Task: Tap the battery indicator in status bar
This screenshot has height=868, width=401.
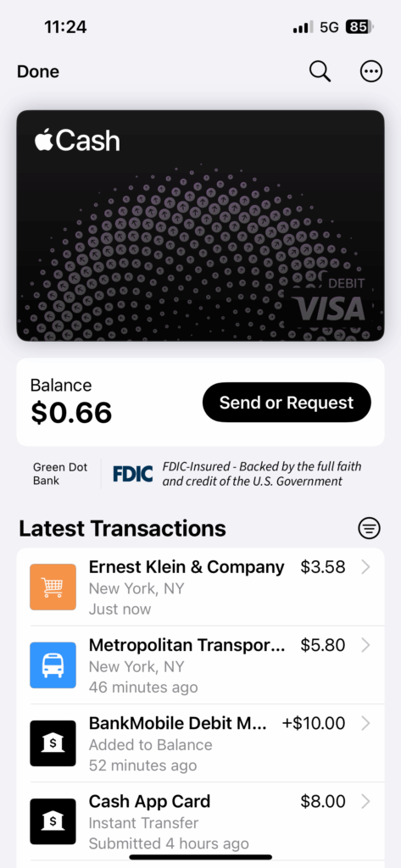Action: (x=359, y=26)
